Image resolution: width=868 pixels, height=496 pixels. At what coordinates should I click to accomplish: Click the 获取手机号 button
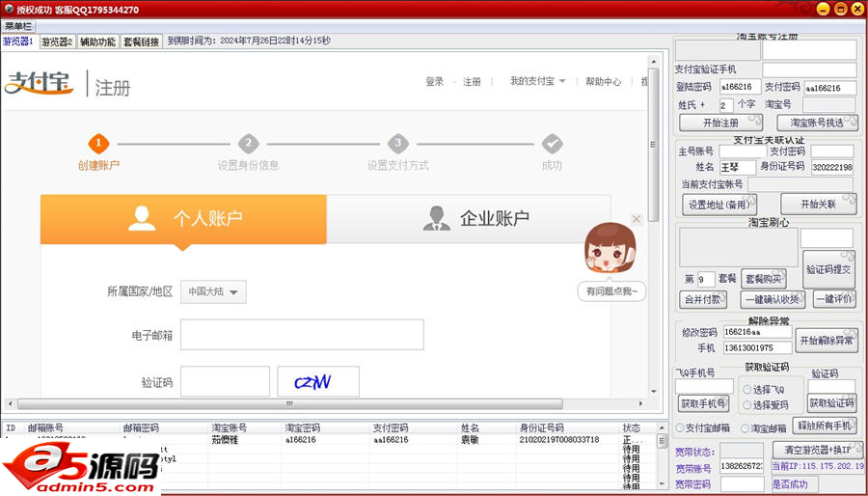[x=703, y=403]
